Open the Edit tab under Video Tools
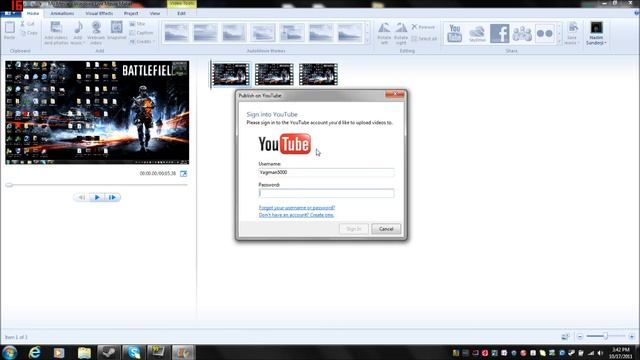 (x=181, y=13)
